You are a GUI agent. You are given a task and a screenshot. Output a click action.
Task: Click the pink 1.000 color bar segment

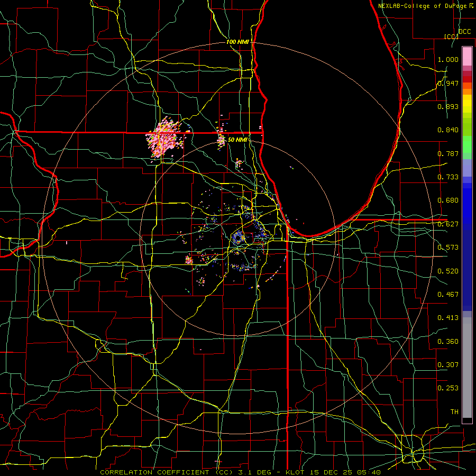click(467, 57)
